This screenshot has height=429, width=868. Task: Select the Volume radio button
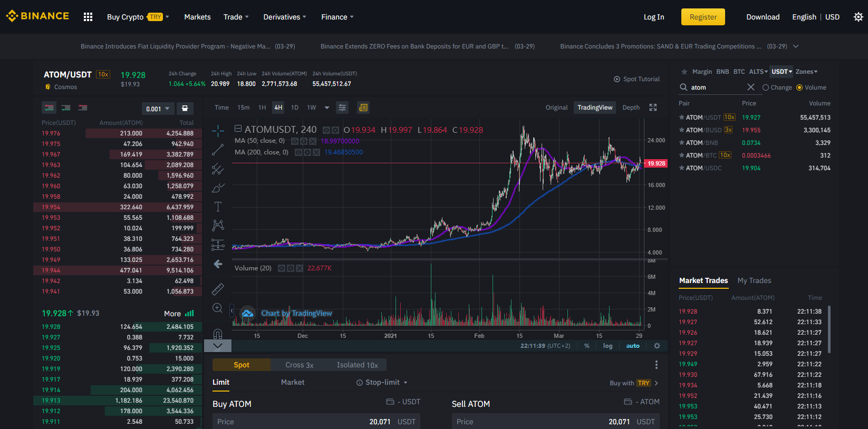[x=799, y=87]
